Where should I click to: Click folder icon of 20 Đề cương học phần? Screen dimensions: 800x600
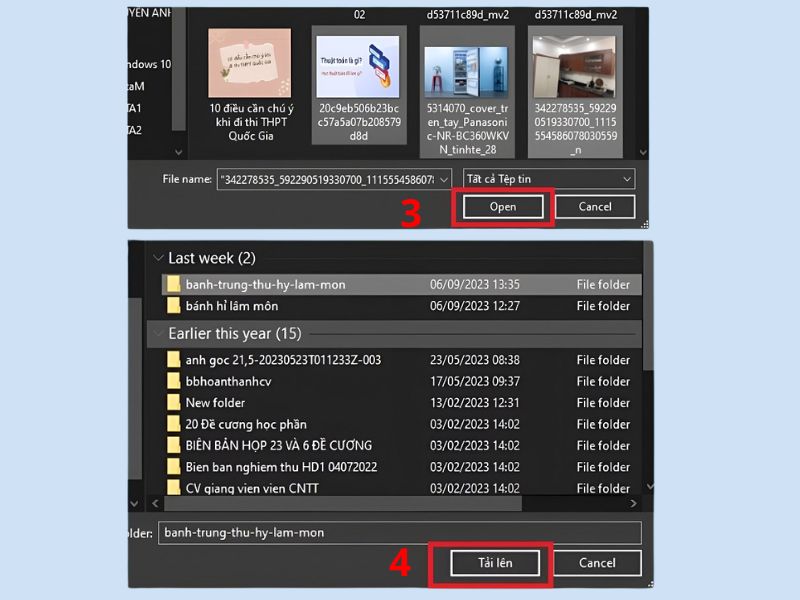[x=173, y=424]
